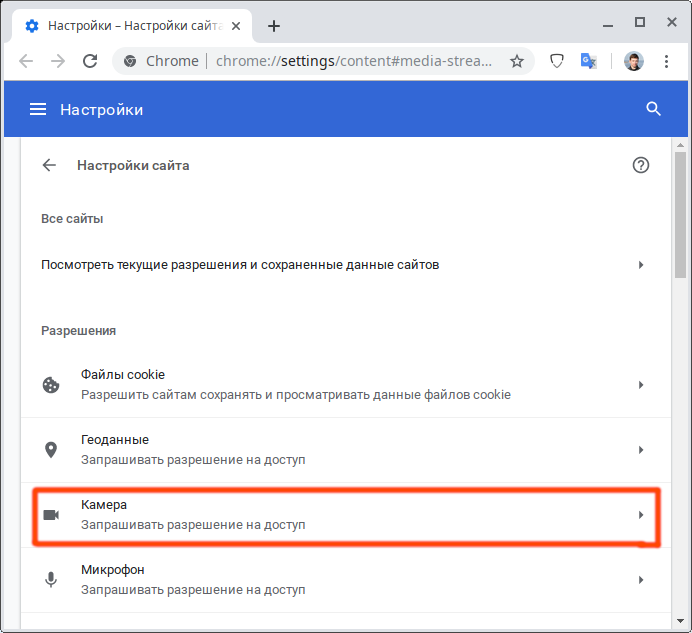
Task: Select the Настройки browser tab
Action: [130, 25]
